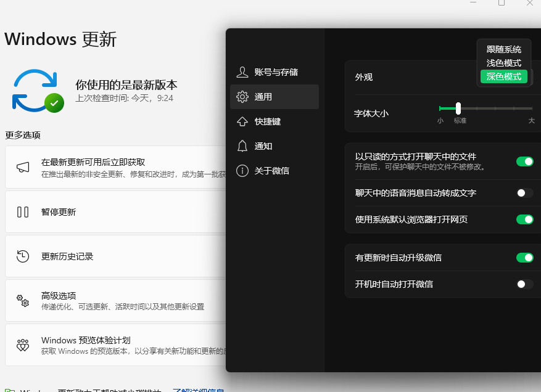This screenshot has width=541, height=392.
Task: Select the 通用 settings section
Action: 275,97
